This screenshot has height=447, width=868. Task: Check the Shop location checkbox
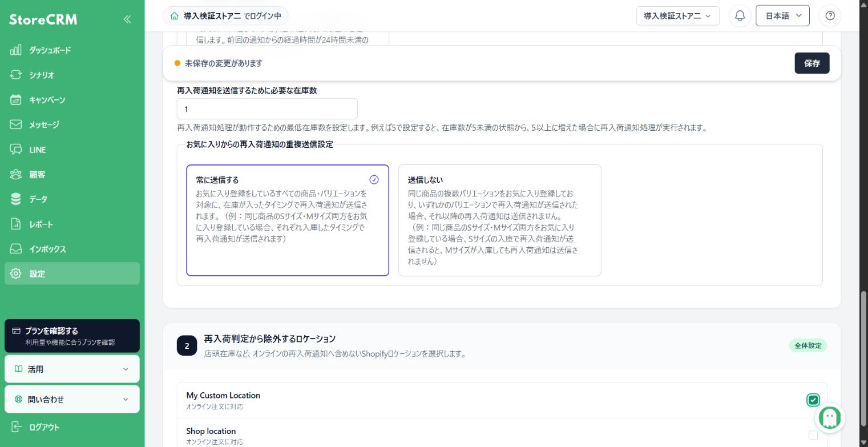coord(813,436)
